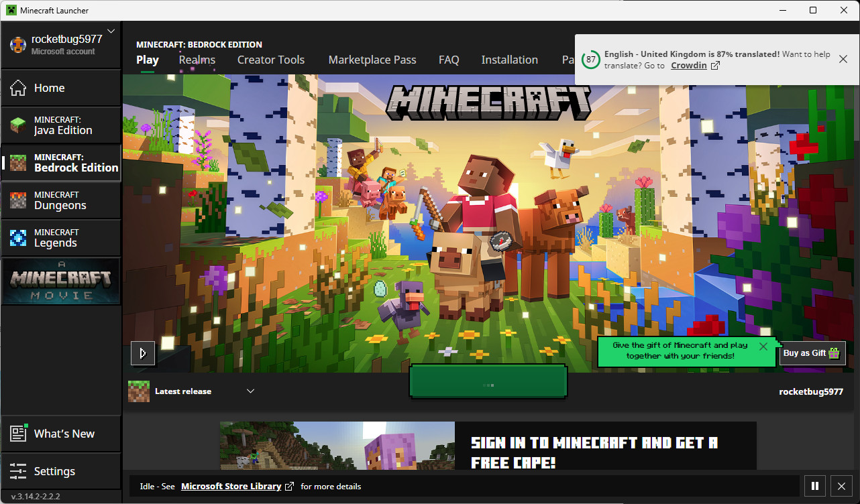Image resolution: width=860 pixels, height=504 pixels.
Task: Pause the download task
Action: pyautogui.click(x=815, y=487)
